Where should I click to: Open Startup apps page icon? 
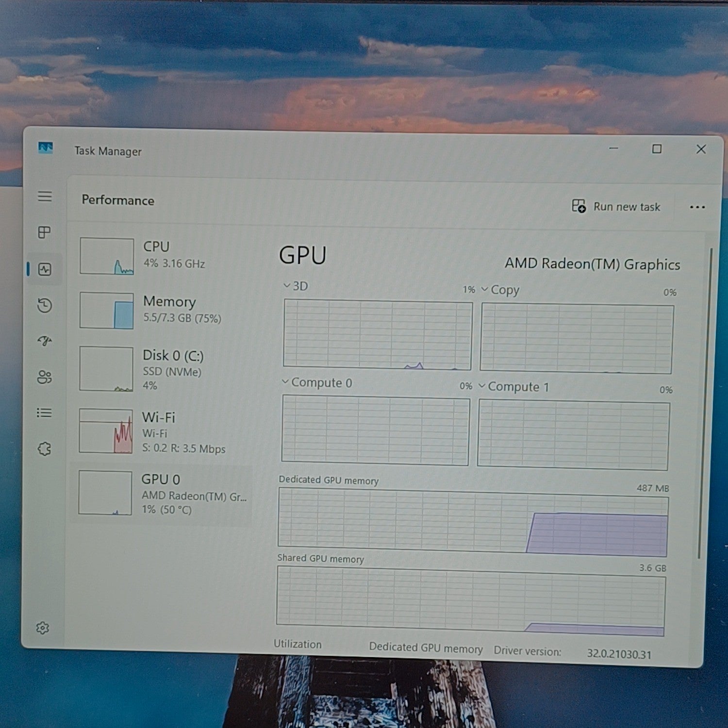tap(45, 341)
